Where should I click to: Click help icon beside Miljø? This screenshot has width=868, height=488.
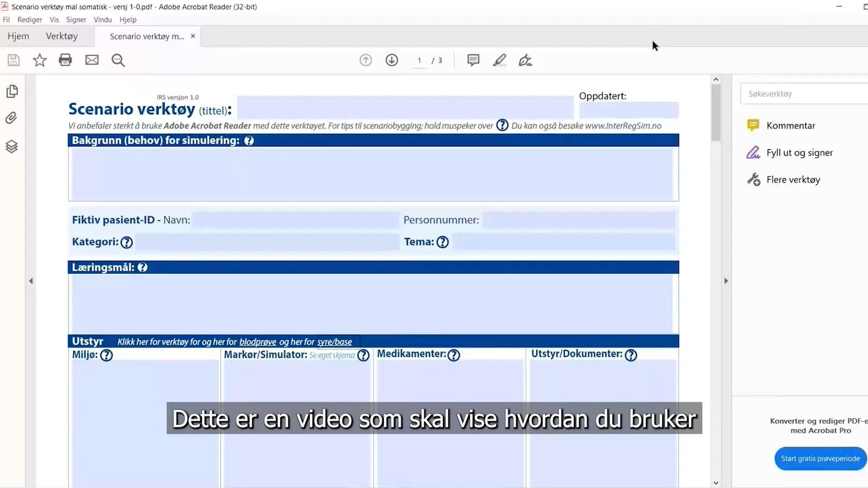tap(106, 355)
